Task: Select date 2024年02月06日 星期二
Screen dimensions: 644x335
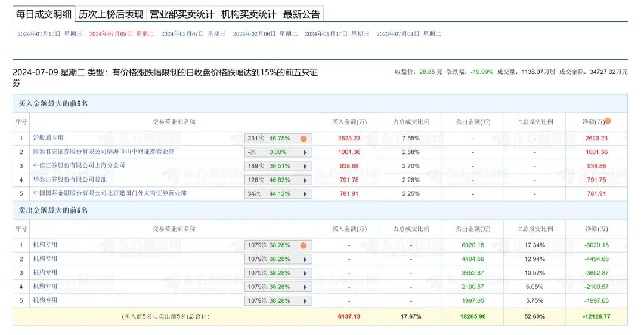Action: click(x=265, y=34)
